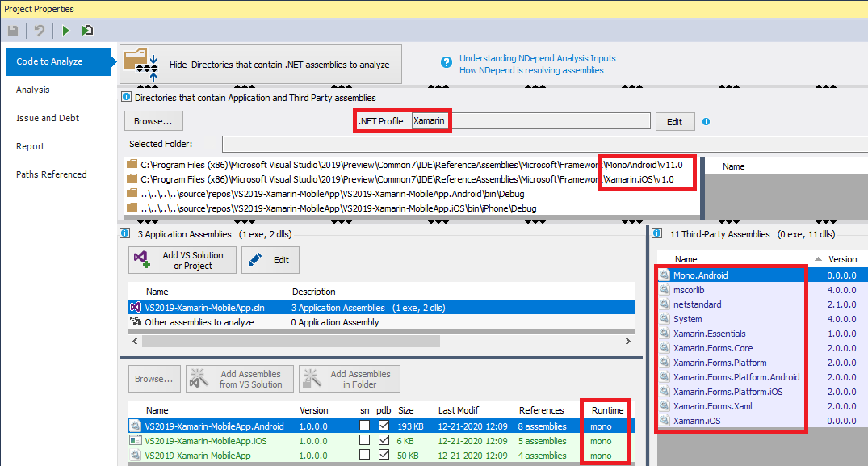Run analysis with green play icon

click(x=66, y=31)
